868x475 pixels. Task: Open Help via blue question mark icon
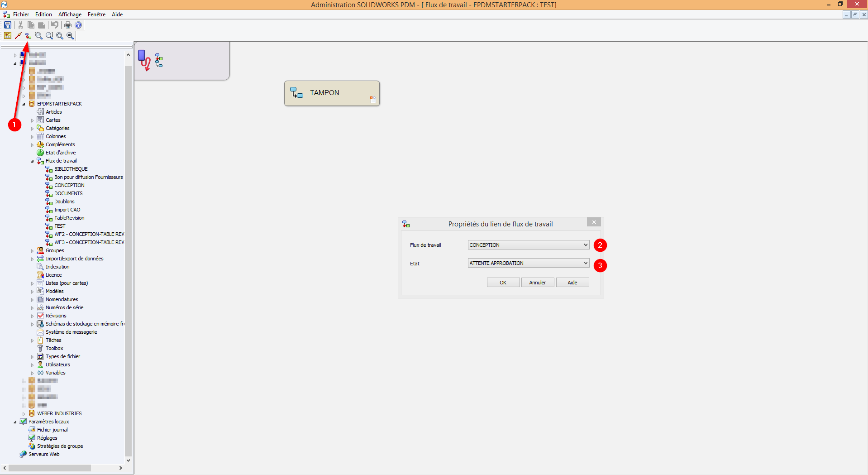pos(78,25)
